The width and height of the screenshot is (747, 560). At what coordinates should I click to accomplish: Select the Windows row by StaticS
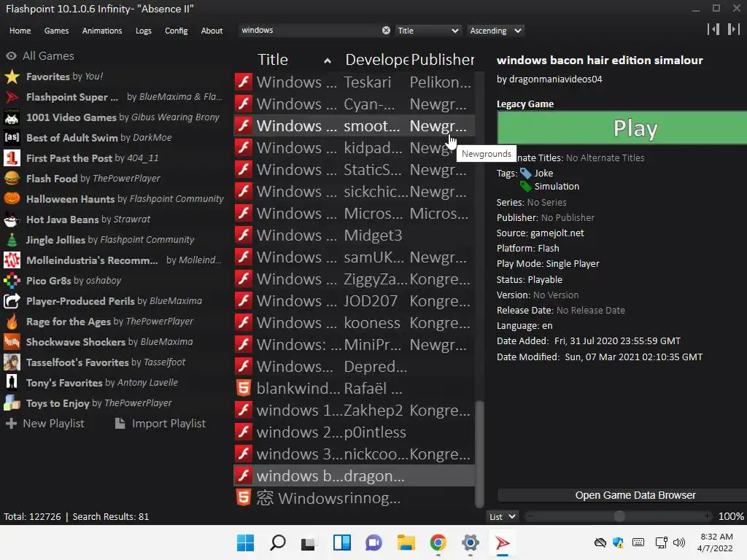click(x=354, y=170)
